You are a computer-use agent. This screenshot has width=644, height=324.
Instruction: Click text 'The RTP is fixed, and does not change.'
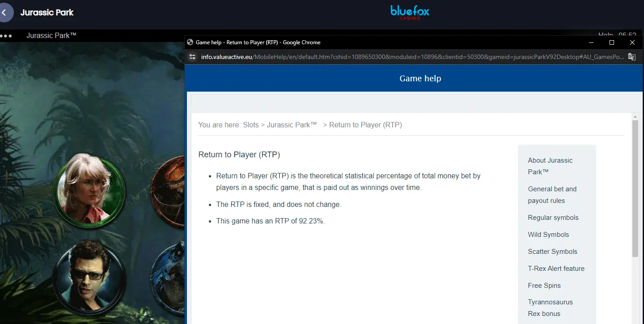coord(279,204)
